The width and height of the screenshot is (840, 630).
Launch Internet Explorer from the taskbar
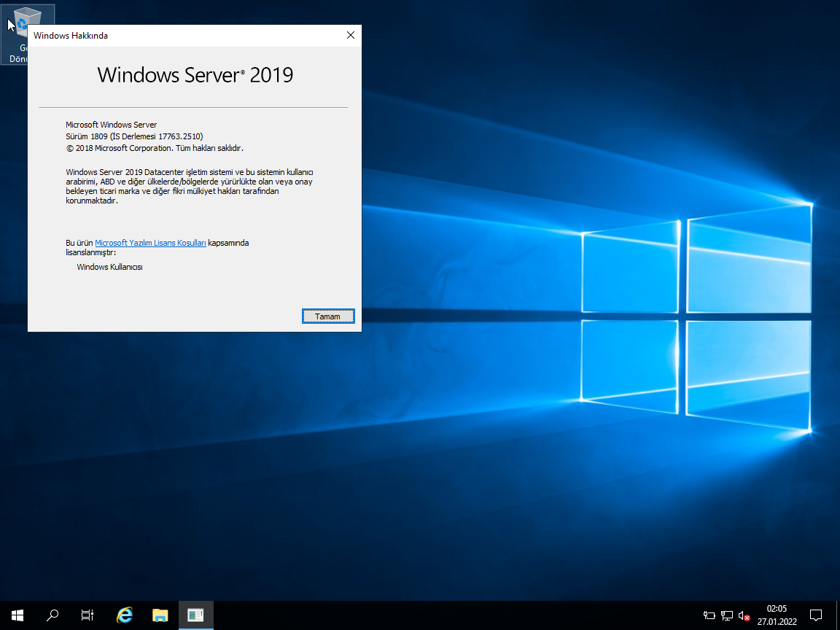tap(125, 615)
